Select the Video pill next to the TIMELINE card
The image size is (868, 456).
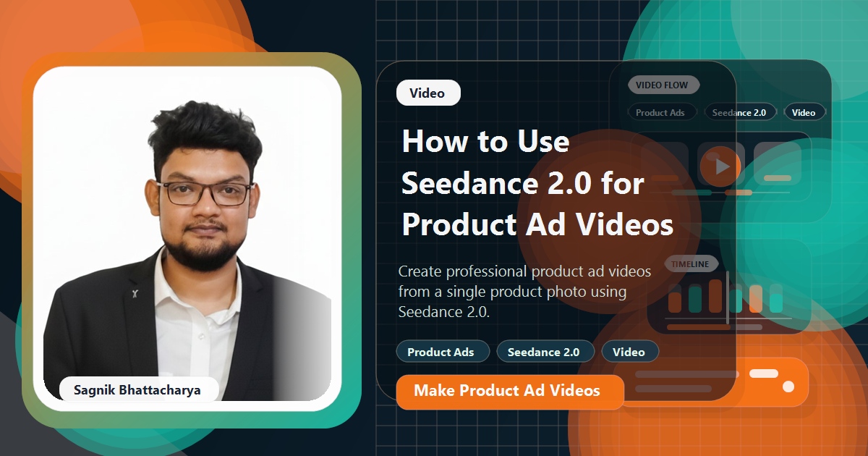point(631,352)
